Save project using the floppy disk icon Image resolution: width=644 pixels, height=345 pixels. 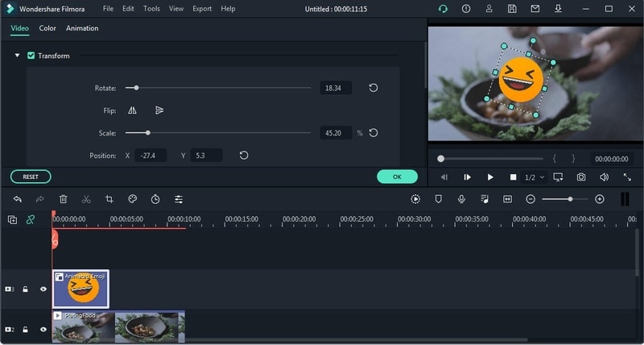pos(512,9)
